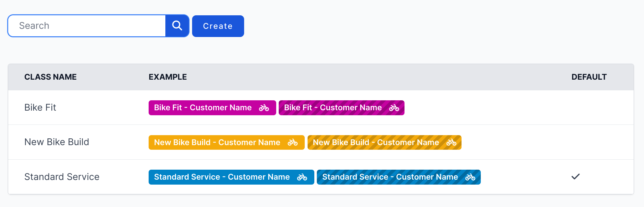This screenshot has height=207, width=644.
Task: Mark Bike Fit as the default class
Action: [x=576, y=107]
